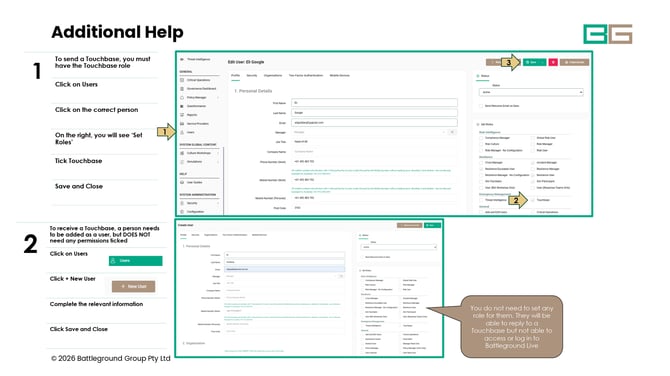
Task: Tick Threat Intelligence role checkbox in Edit User
Action: pyautogui.click(x=482, y=200)
